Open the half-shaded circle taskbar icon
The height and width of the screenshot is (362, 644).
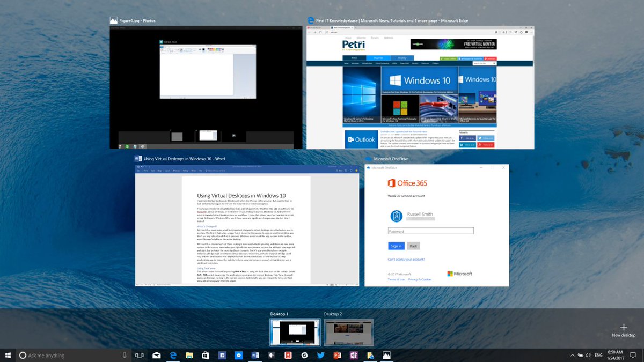click(272, 355)
